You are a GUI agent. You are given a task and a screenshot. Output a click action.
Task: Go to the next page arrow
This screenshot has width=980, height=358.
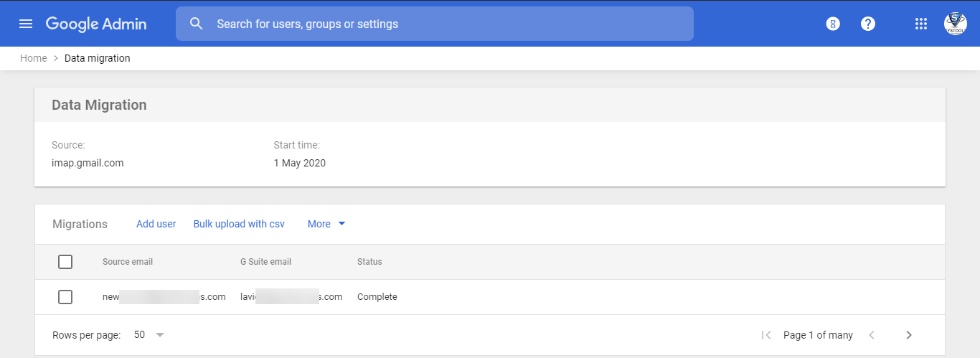coord(909,335)
